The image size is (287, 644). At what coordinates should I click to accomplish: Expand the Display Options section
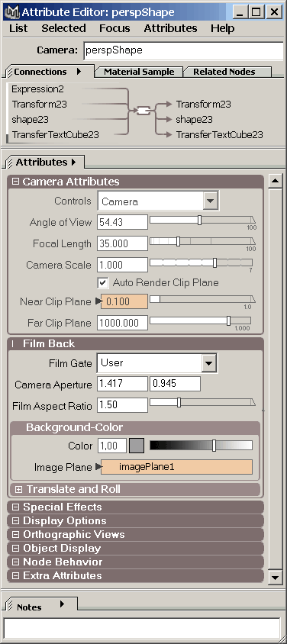(x=15, y=521)
